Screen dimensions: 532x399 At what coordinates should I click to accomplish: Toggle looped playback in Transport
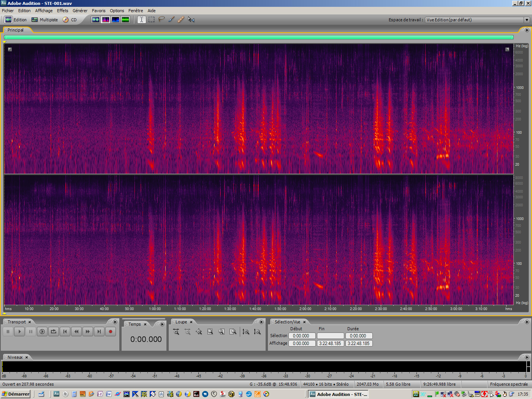pos(54,331)
